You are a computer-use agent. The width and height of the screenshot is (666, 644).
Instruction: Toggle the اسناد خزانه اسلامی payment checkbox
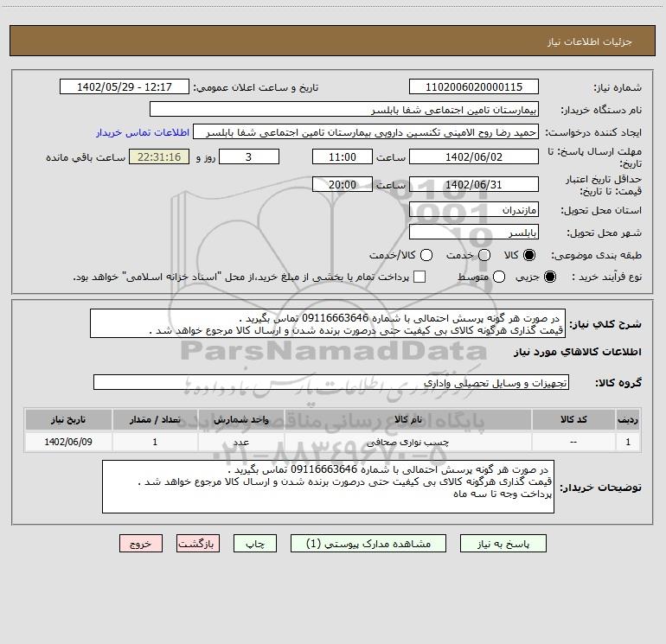[419, 277]
